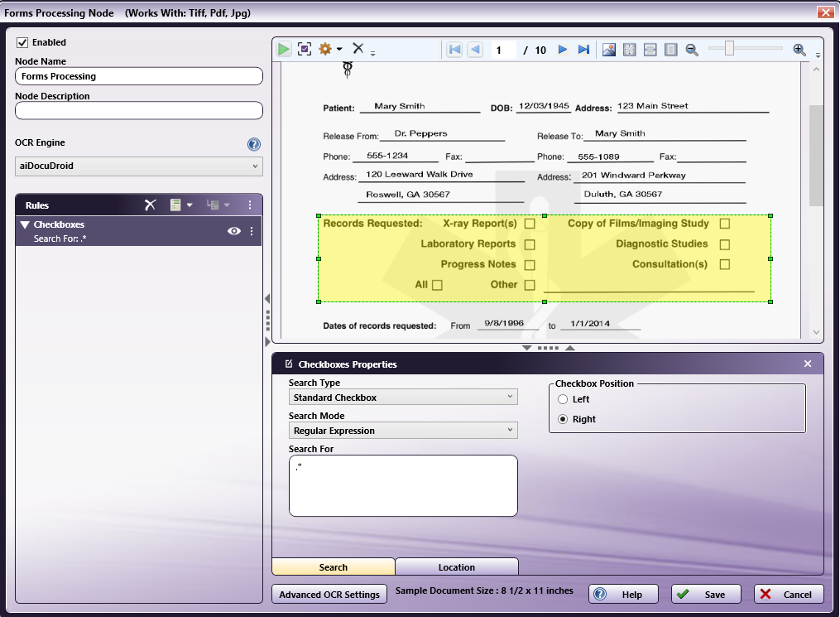
Task: Click the OCR Engine help question icon
Action: click(x=254, y=144)
